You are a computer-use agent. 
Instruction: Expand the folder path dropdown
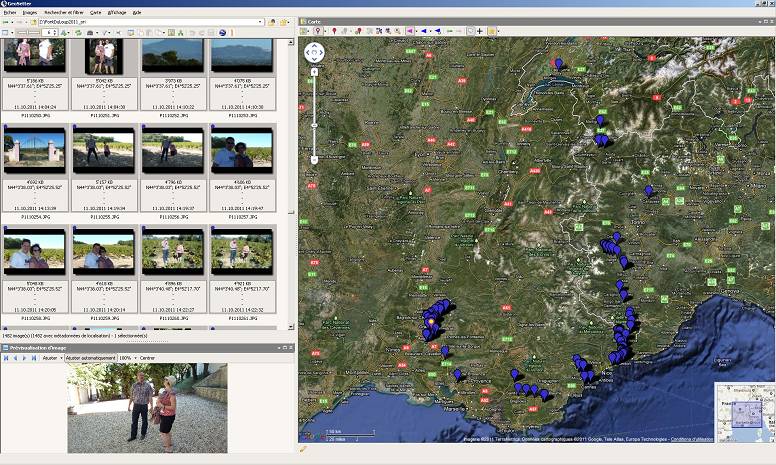260,21
